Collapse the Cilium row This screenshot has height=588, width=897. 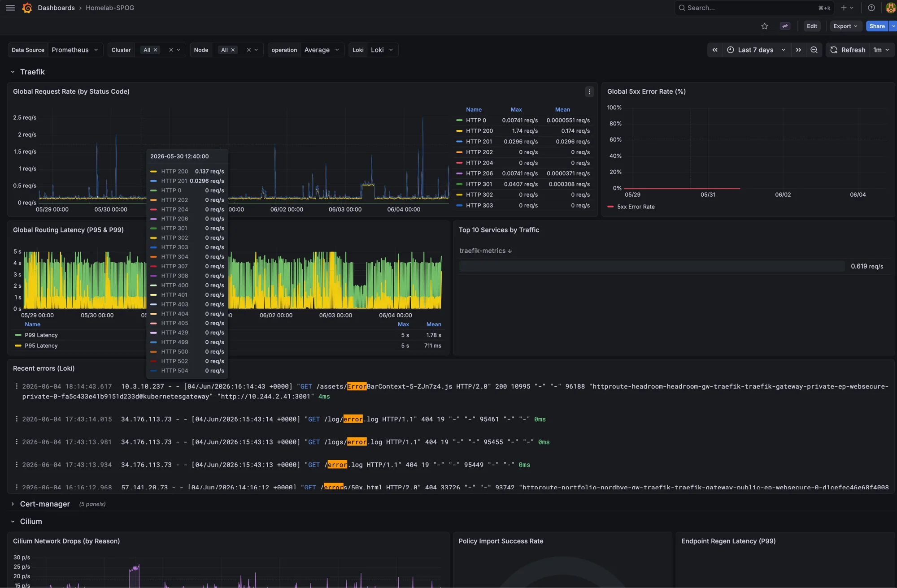coord(13,521)
